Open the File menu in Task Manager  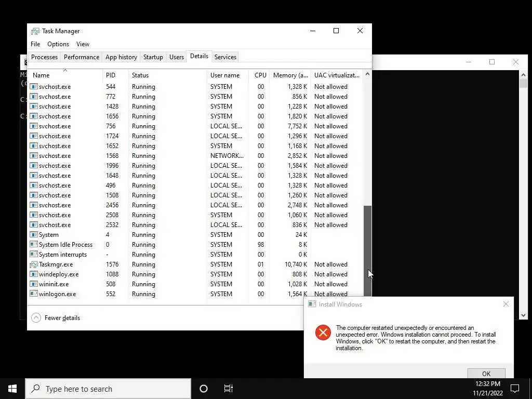pos(35,44)
